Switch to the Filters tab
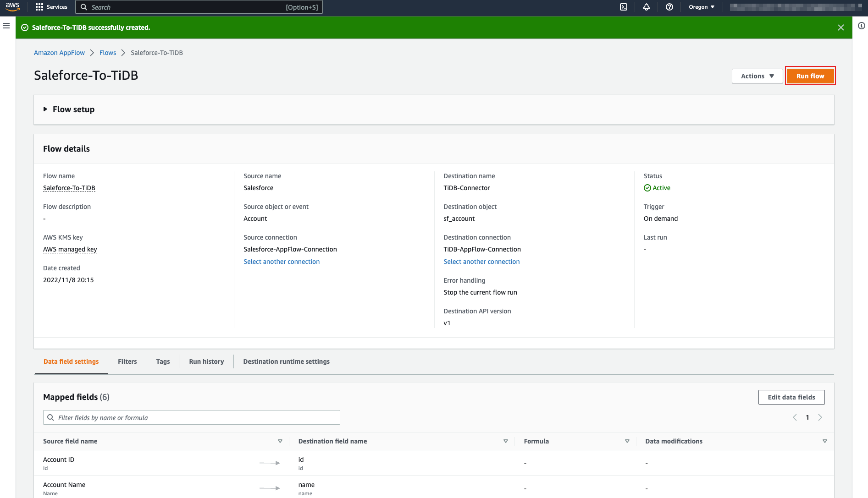 tap(127, 361)
